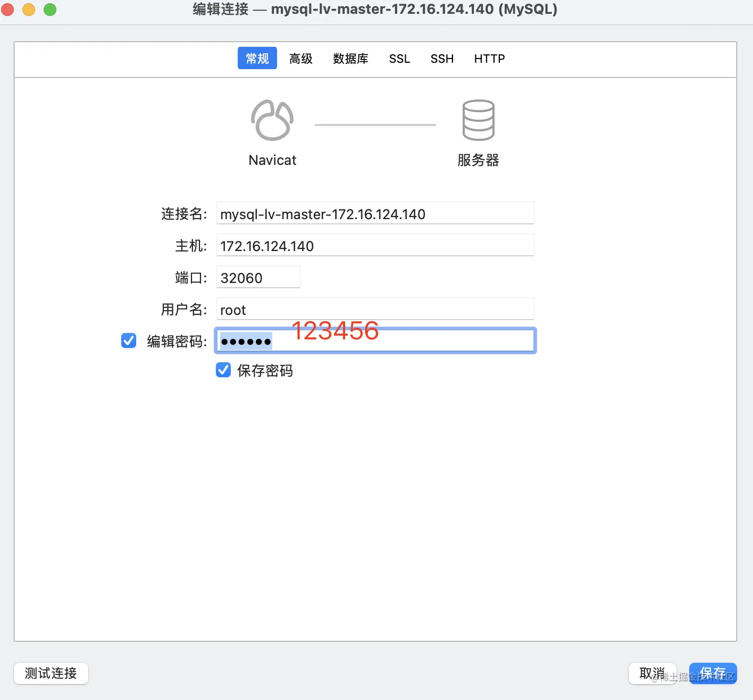The image size is (753, 700).
Task: Click the 取消 button
Action: [652, 673]
